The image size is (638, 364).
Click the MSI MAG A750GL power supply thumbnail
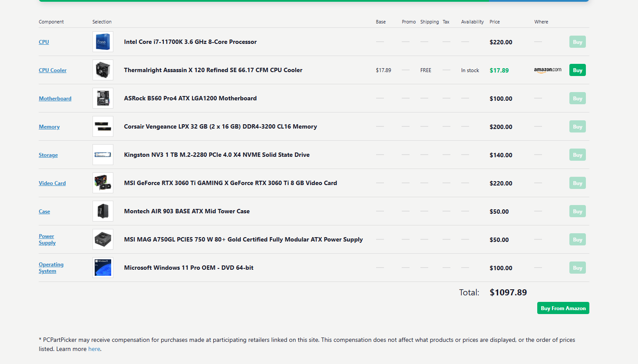(103, 239)
